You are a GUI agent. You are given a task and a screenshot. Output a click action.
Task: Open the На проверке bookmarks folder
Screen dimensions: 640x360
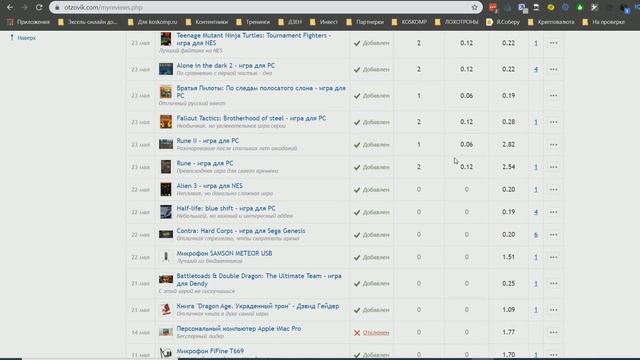click(604, 22)
